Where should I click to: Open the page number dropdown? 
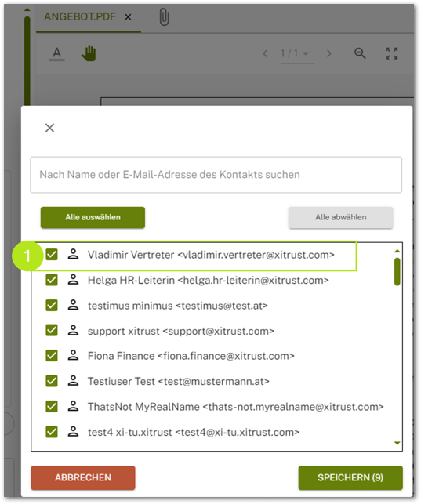point(296,53)
